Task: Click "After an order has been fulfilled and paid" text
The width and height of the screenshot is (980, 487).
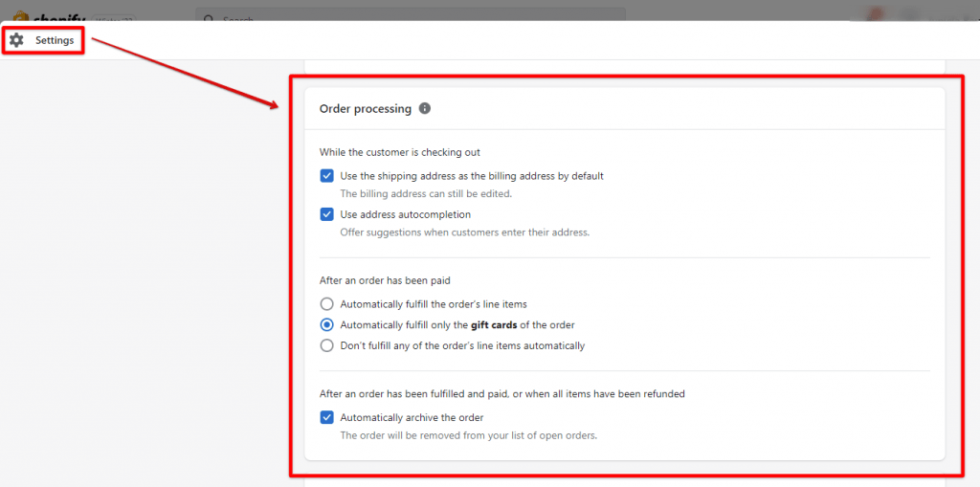Action: coord(501,394)
